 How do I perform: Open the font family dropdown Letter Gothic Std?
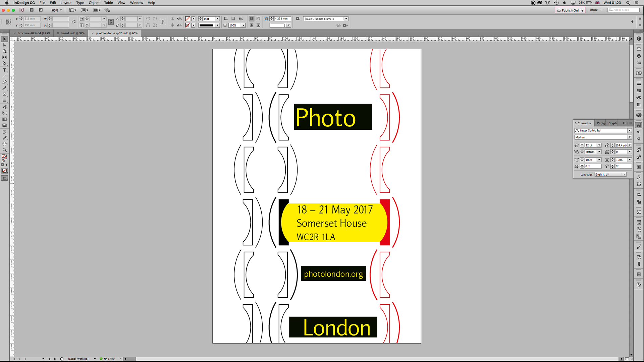coord(629,131)
